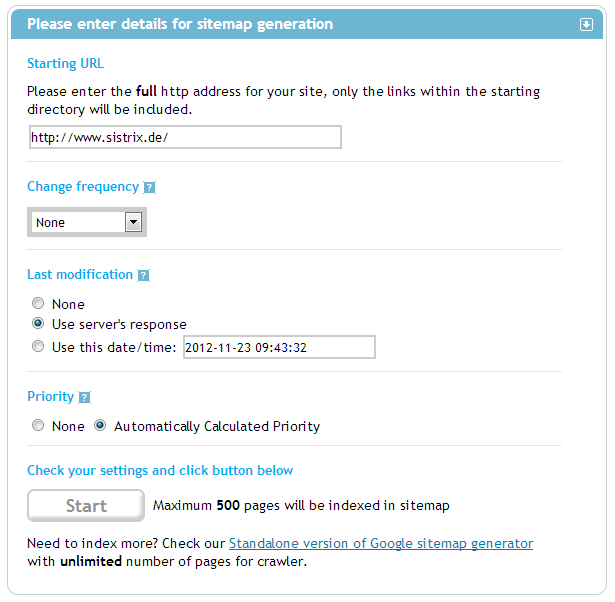The image size is (615, 602).
Task: Click the Change frequency label
Action: (83, 187)
